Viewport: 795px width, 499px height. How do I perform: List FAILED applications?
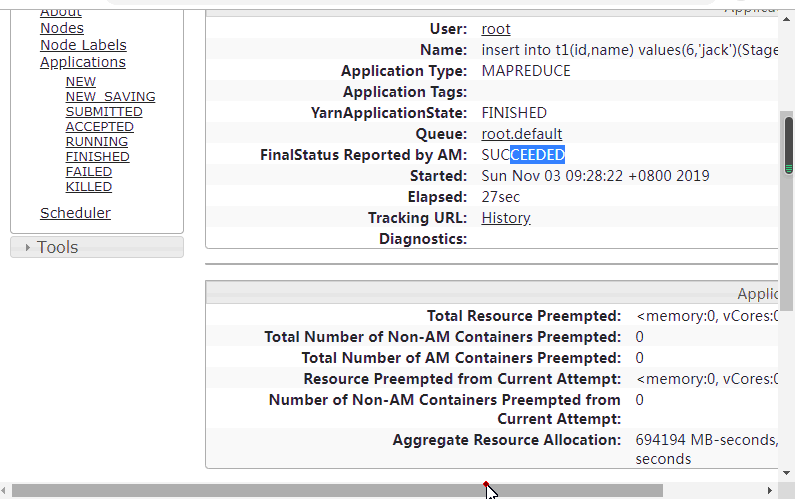coord(88,172)
